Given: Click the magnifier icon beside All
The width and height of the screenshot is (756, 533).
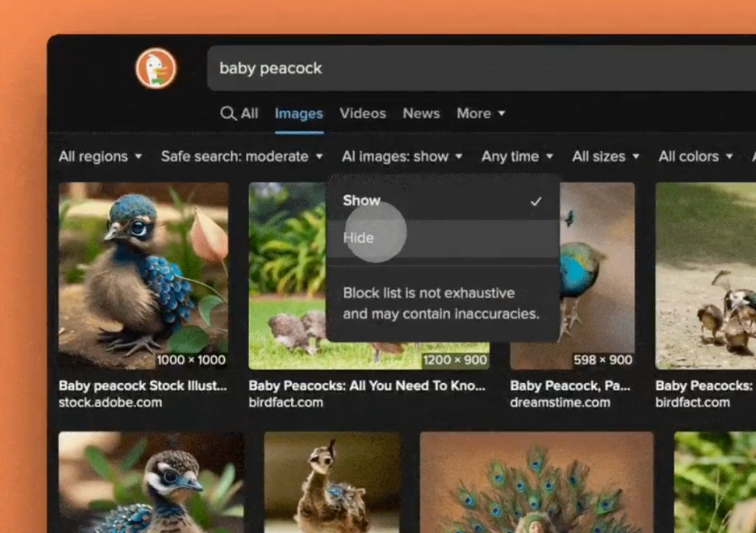Looking at the screenshot, I should (228, 113).
